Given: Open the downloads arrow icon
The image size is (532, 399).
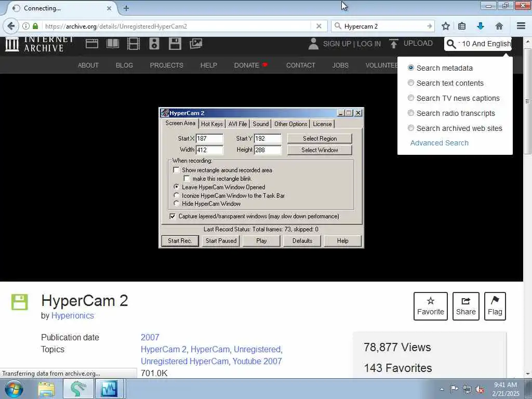Looking at the screenshot, I should 481,26.
